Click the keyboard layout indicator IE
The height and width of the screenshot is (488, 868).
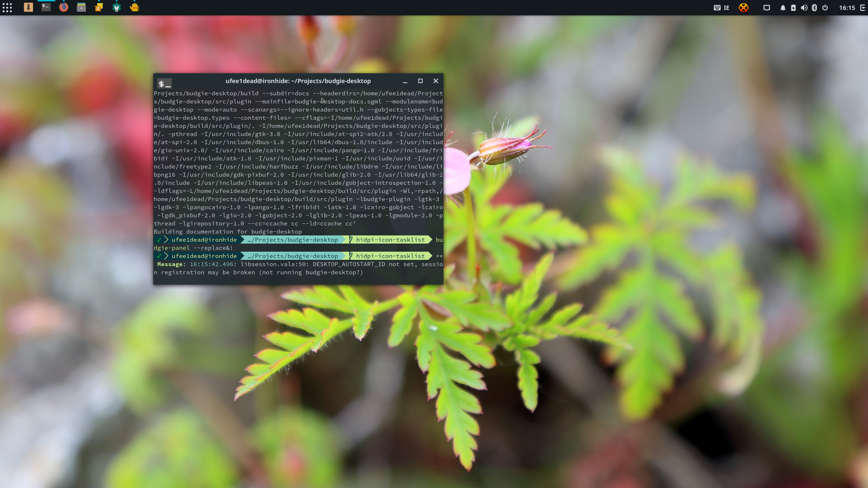click(722, 8)
